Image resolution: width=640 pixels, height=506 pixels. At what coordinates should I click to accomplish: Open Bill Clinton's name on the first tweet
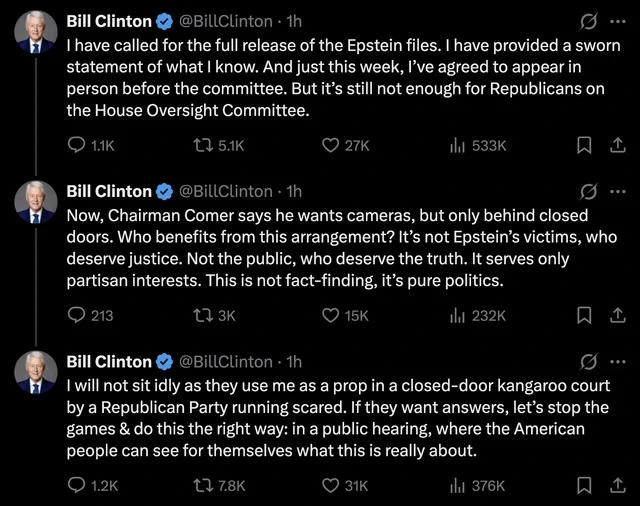(109, 21)
